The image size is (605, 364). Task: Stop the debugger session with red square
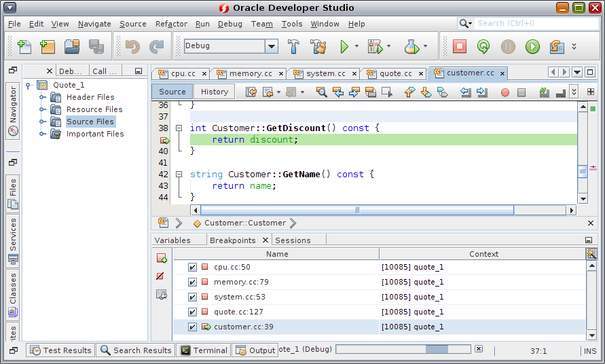460,46
